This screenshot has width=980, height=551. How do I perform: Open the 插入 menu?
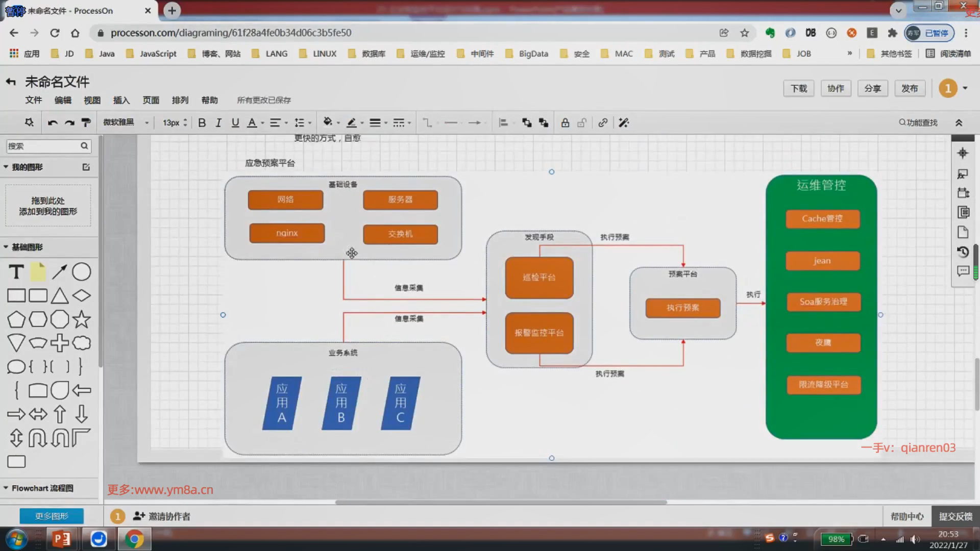coord(121,100)
